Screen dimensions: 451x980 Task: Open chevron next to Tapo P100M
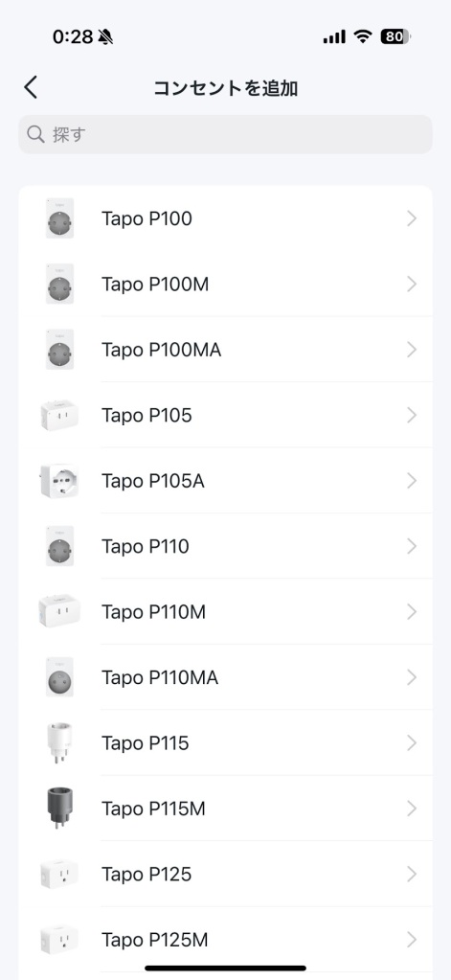click(411, 285)
